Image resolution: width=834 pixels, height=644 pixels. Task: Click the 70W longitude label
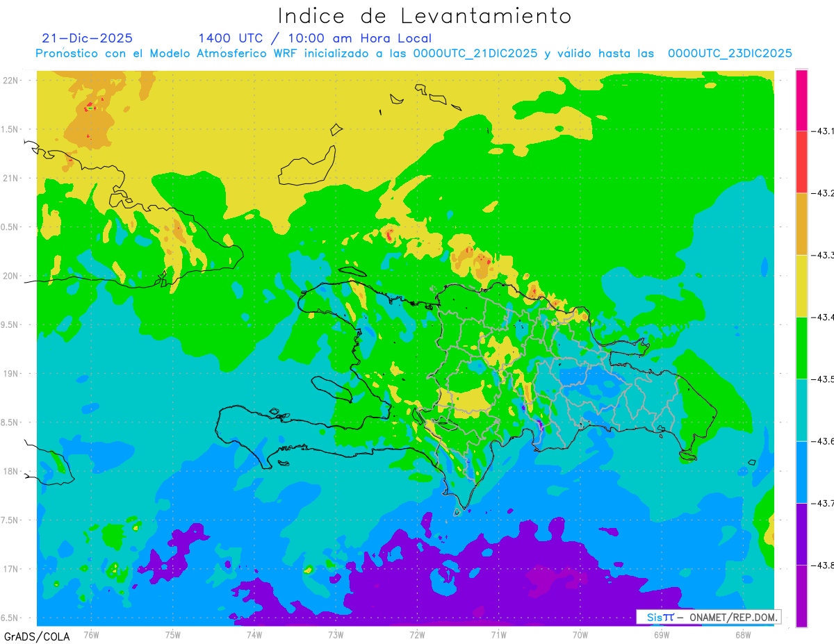coord(580,634)
